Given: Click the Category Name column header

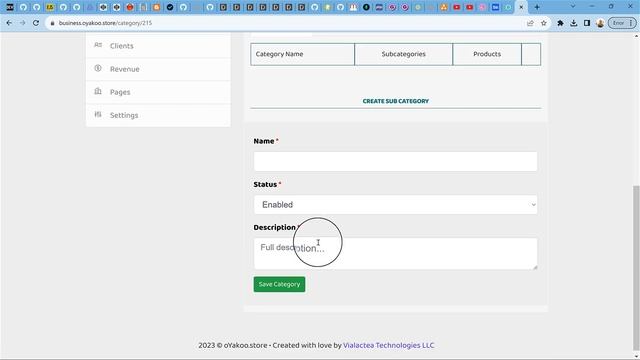Looking at the screenshot, I should (x=302, y=54).
